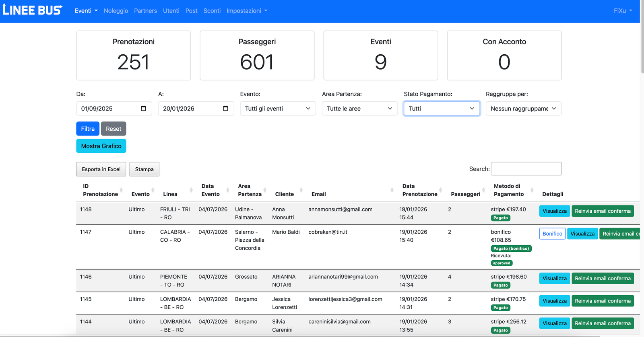Click Esporta in Excel button

click(x=101, y=169)
